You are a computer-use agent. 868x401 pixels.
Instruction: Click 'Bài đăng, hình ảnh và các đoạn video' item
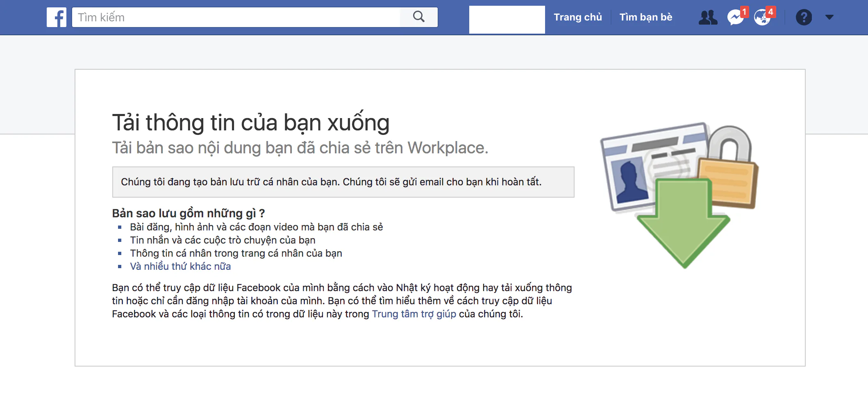257,227
